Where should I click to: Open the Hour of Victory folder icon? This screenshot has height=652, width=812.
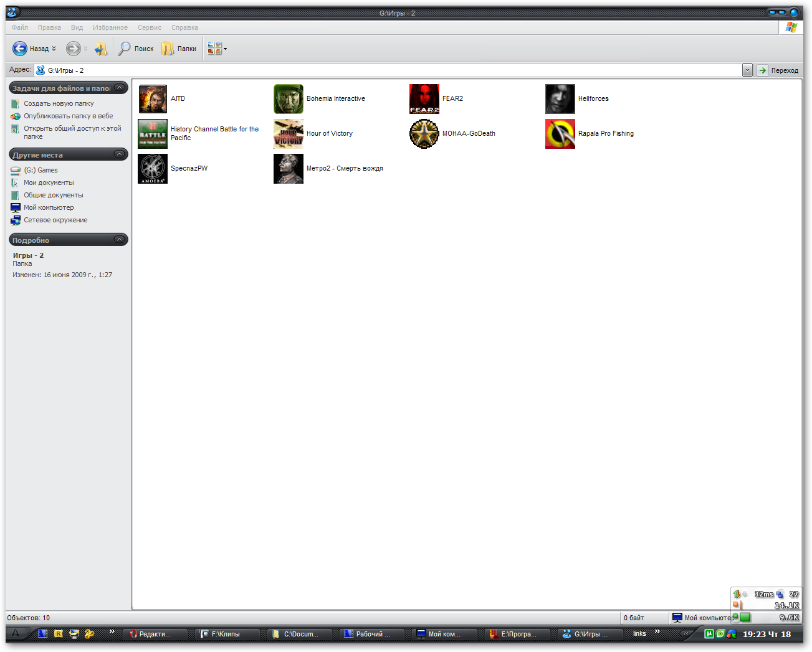pyautogui.click(x=289, y=133)
